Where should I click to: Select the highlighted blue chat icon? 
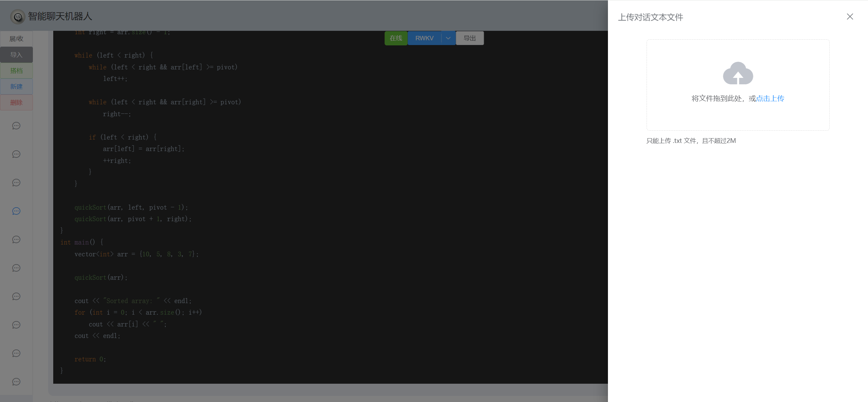click(16, 211)
